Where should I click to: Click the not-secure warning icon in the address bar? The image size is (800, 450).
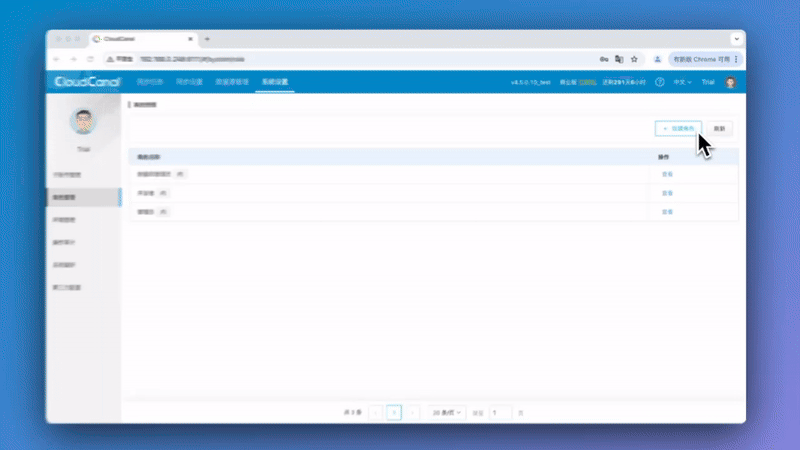(110, 59)
